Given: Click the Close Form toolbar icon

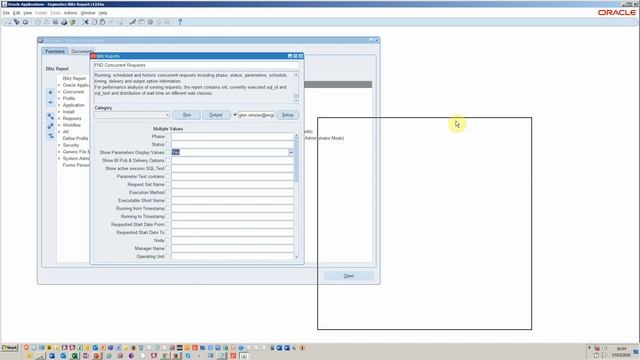Looking at the screenshot, I should pyautogui.click(x=73, y=22).
